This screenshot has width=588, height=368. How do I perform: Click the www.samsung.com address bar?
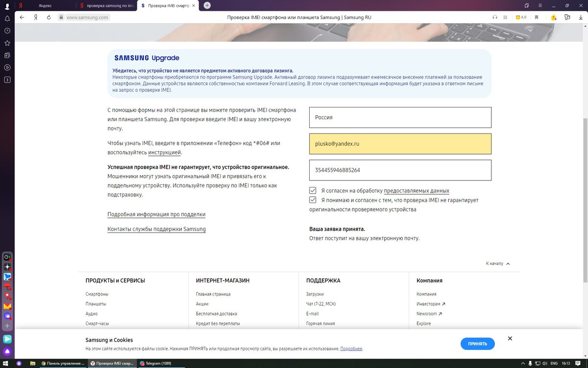[x=87, y=17]
